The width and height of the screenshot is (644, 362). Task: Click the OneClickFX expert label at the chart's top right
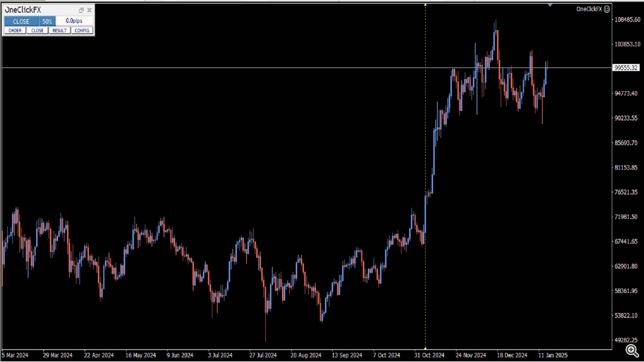point(589,9)
